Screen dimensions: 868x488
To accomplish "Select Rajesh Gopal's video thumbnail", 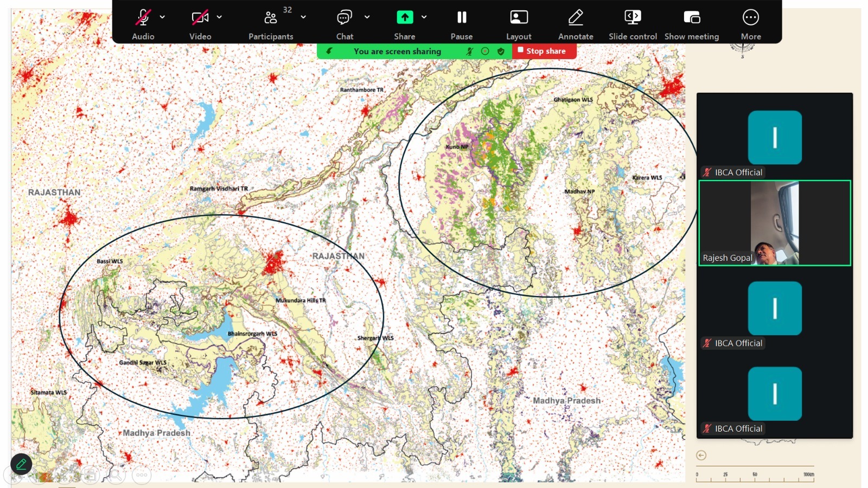I will pyautogui.click(x=774, y=223).
